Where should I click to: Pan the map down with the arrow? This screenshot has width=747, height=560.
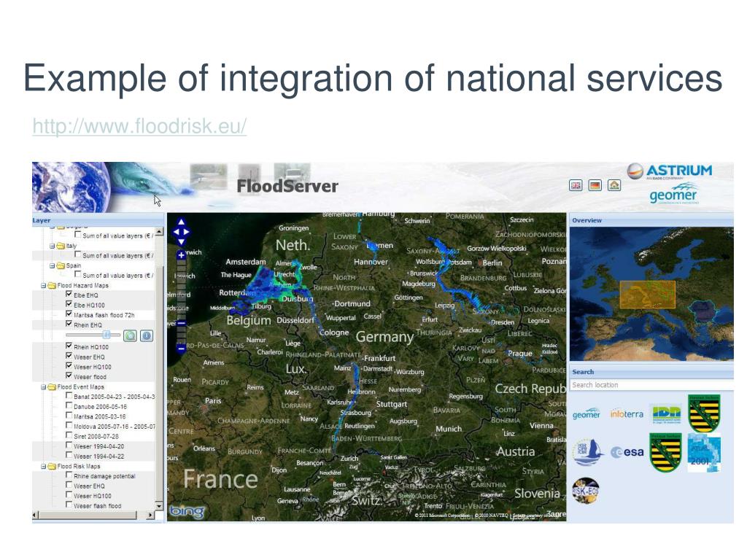click(182, 242)
